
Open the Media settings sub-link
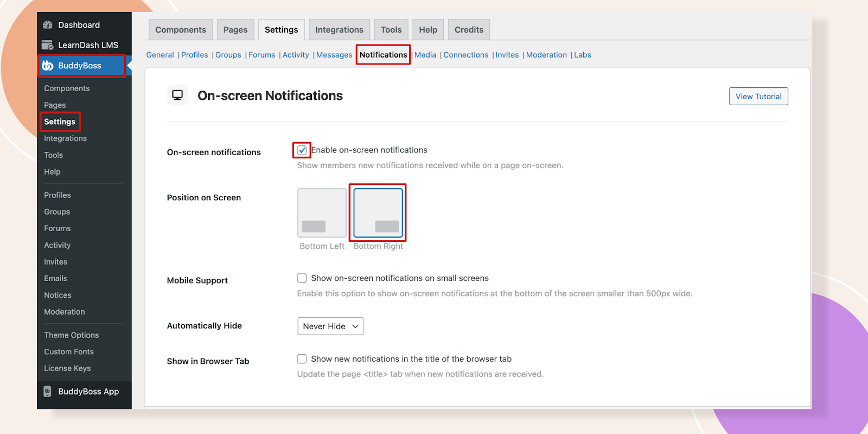(x=425, y=55)
